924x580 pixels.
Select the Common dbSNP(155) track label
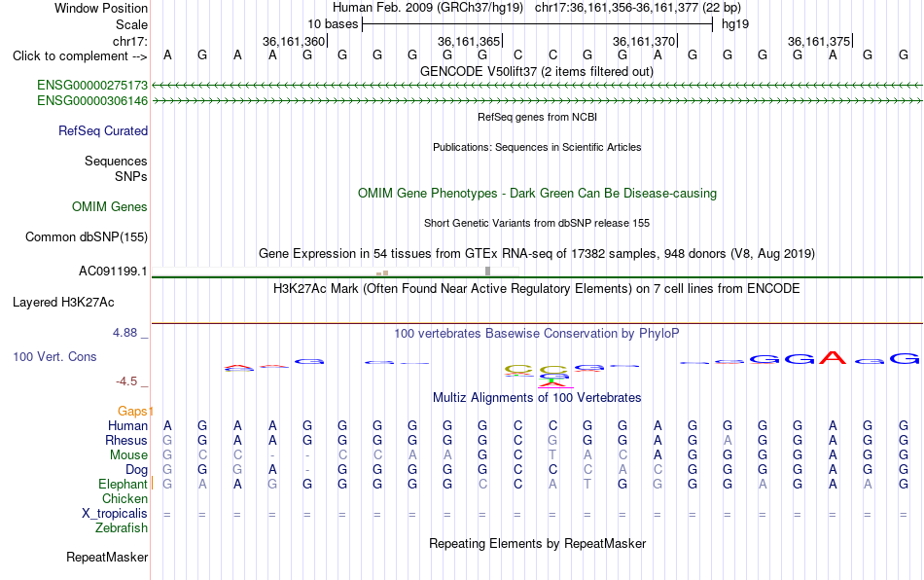coord(87,236)
